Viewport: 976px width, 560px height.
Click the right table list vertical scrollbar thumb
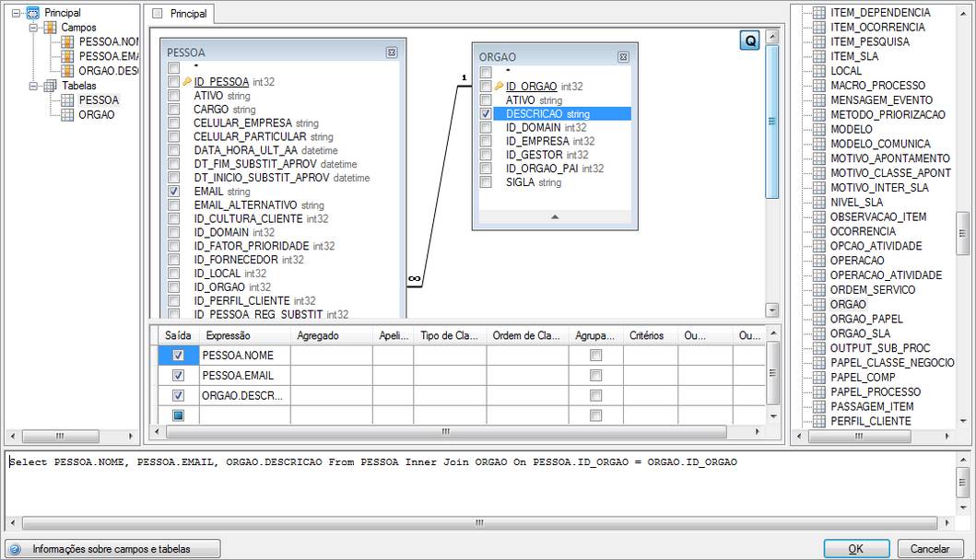tap(962, 233)
